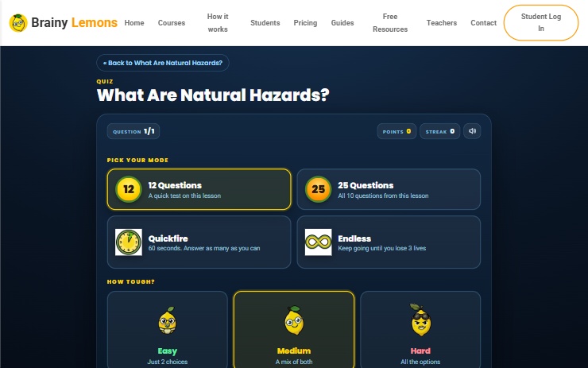Toggle quiz sound with the speaker icon
The height and width of the screenshot is (368, 588).
tap(472, 131)
